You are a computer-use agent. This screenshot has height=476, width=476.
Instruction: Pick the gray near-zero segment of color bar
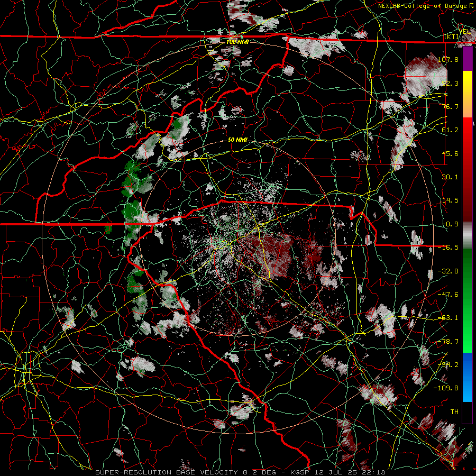(x=467, y=235)
